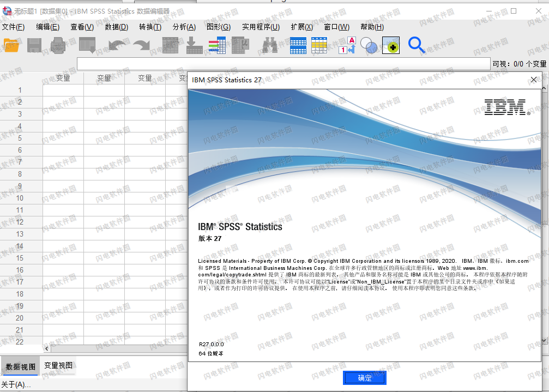This screenshot has width=549, height=392.
Task: Click the third 变量 column header
Action: (x=145, y=78)
